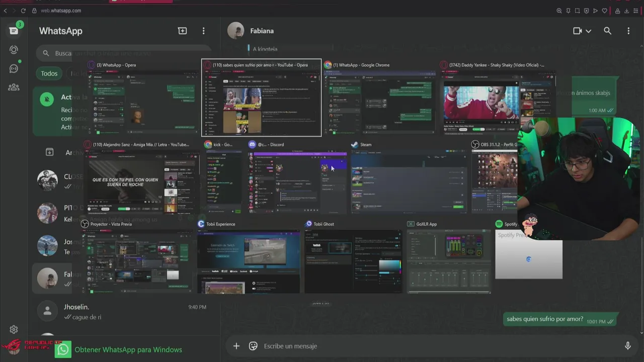
Task: Click the OBS icon in switcher title
Action: coord(475,144)
